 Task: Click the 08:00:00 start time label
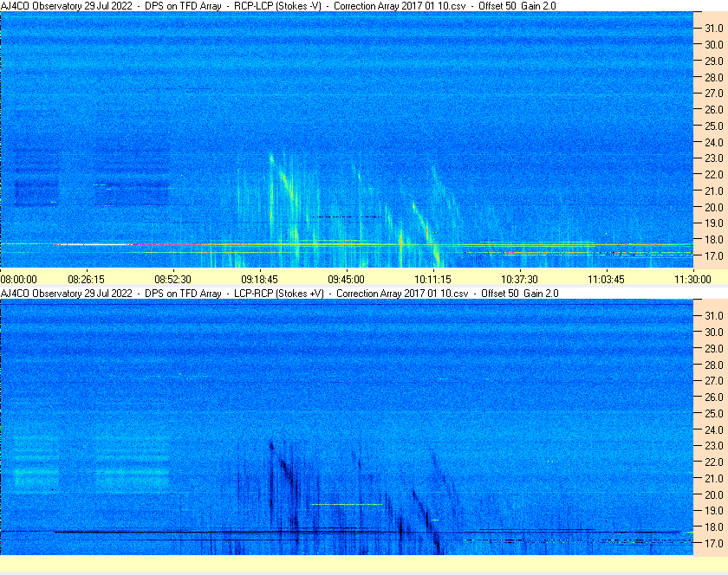click(18, 280)
